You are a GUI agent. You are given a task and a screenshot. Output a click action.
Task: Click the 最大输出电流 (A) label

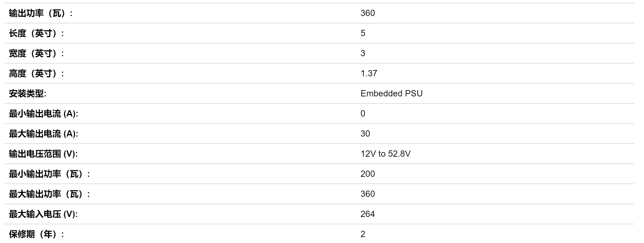point(43,134)
